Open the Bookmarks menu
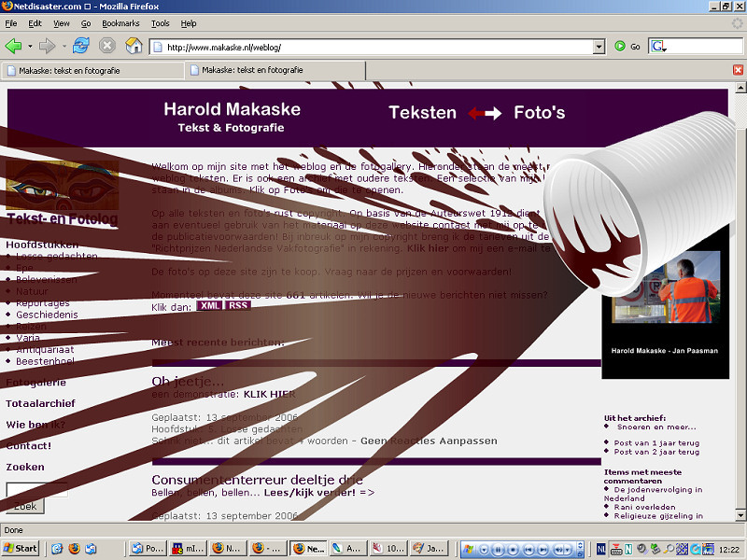Viewport: 747px width, 560px height. pyautogui.click(x=120, y=22)
